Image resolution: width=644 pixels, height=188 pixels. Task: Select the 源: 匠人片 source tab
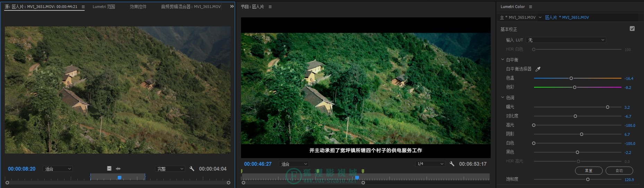click(41, 7)
